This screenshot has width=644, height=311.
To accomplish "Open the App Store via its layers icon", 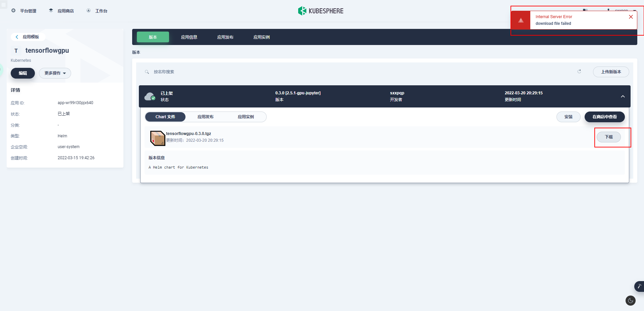I will click(x=50, y=10).
